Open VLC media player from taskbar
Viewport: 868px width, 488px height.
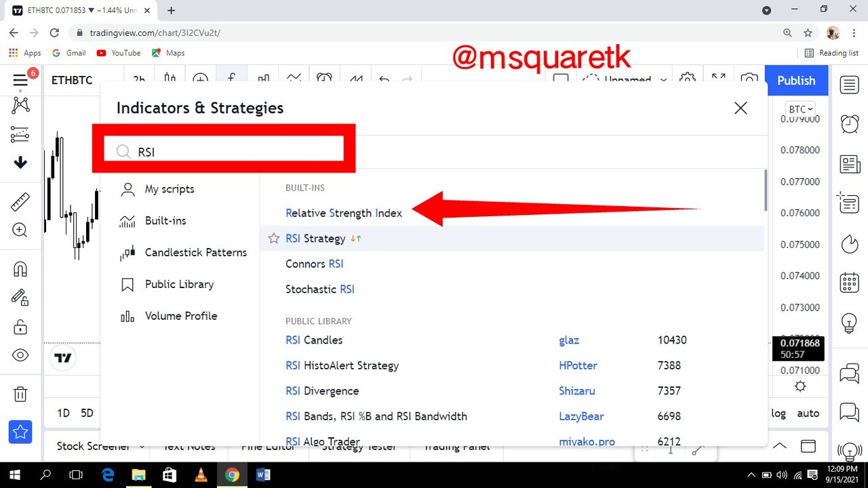201,475
